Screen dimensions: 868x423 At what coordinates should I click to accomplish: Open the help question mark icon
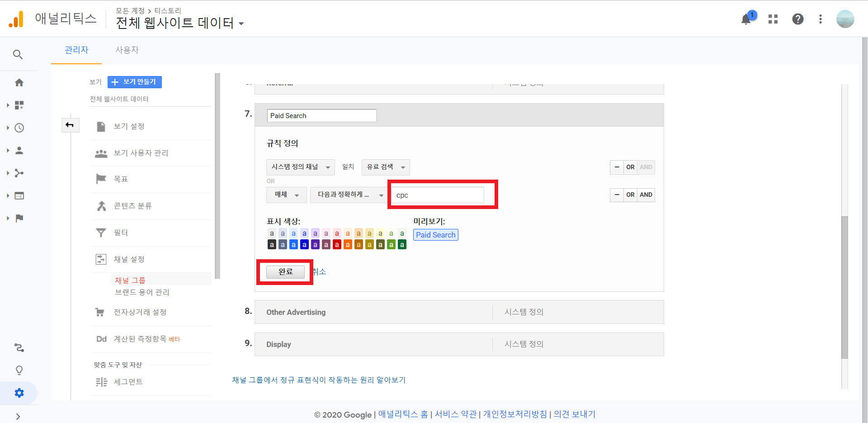798,19
